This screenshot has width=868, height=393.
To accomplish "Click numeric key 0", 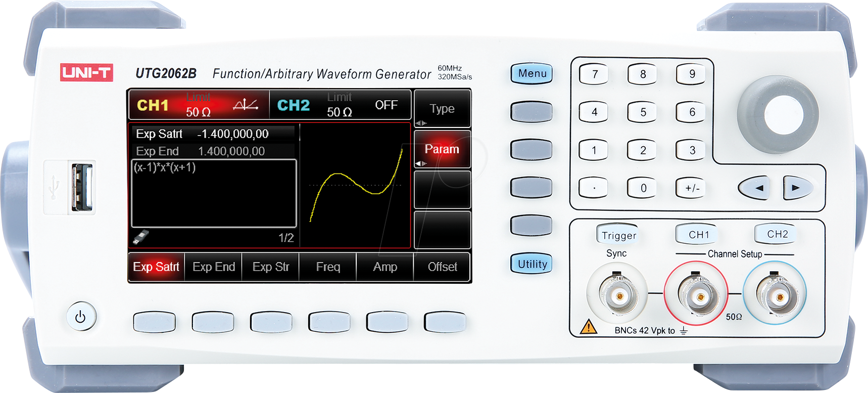I will point(642,188).
